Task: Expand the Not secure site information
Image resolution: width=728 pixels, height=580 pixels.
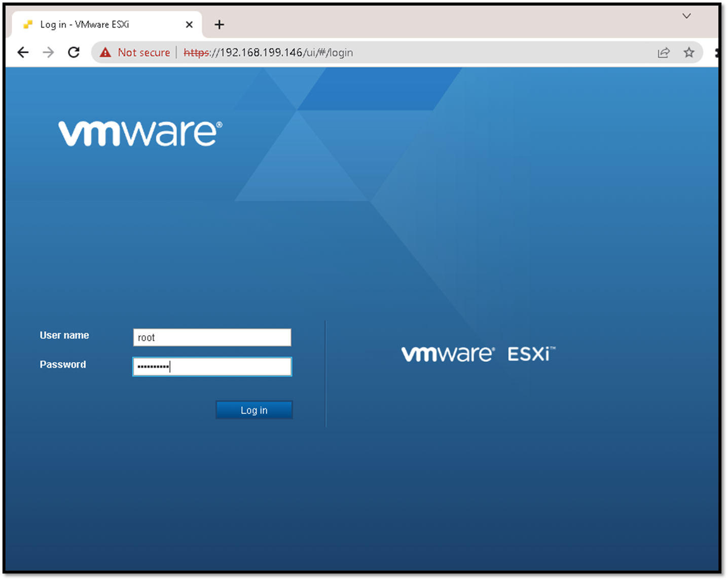Action: [x=143, y=52]
